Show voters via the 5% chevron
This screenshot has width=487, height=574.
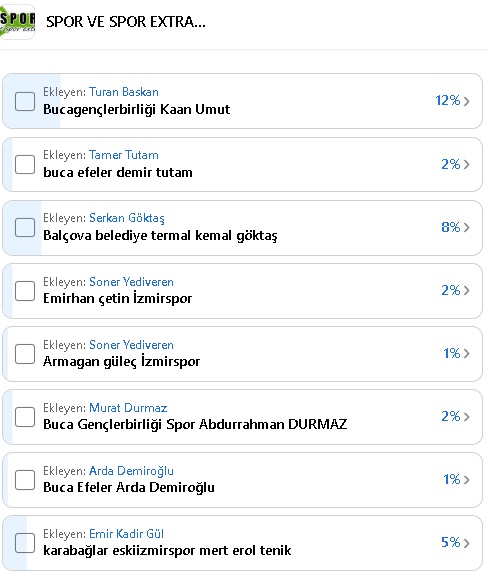click(466, 543)
